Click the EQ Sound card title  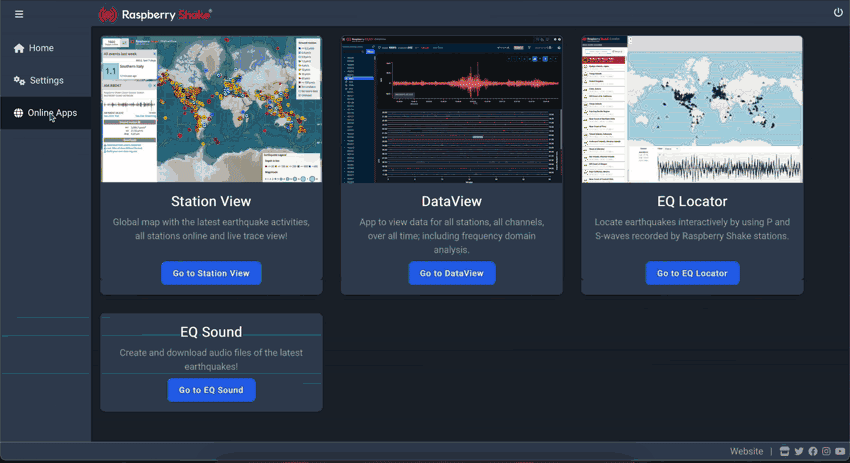(x=211, y=332)
